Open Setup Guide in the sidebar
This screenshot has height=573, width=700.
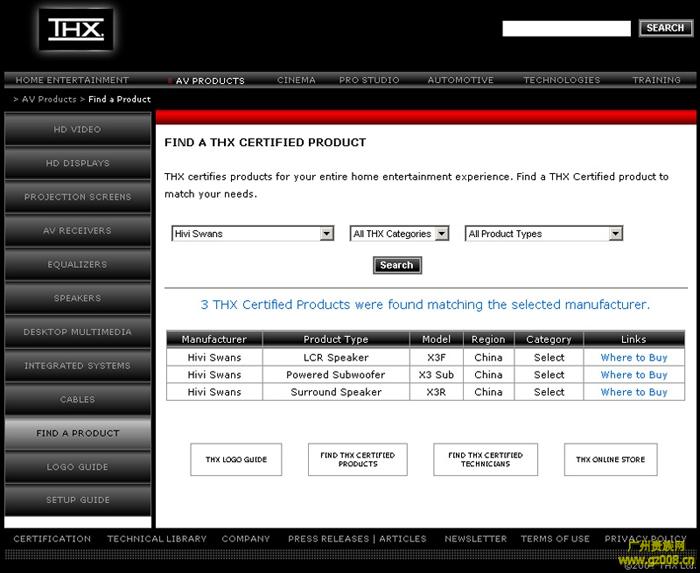[78, 500]
